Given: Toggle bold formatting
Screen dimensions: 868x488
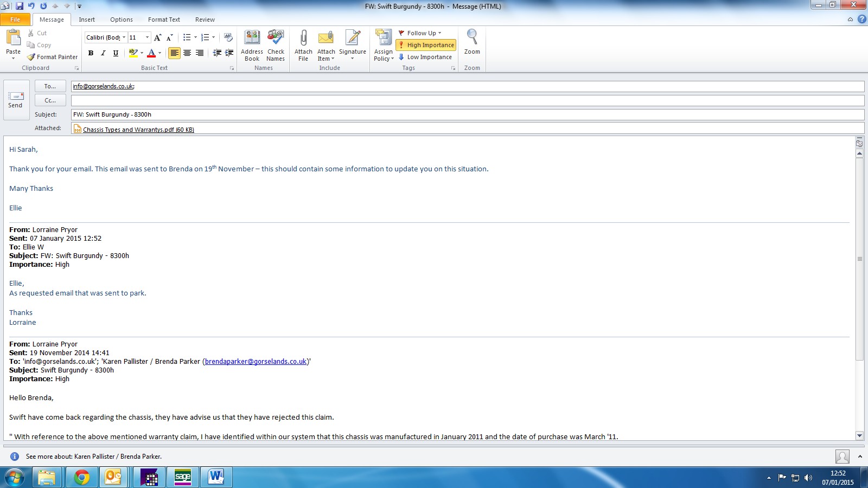Looking at the screenshot, I should tap(91, 53).
